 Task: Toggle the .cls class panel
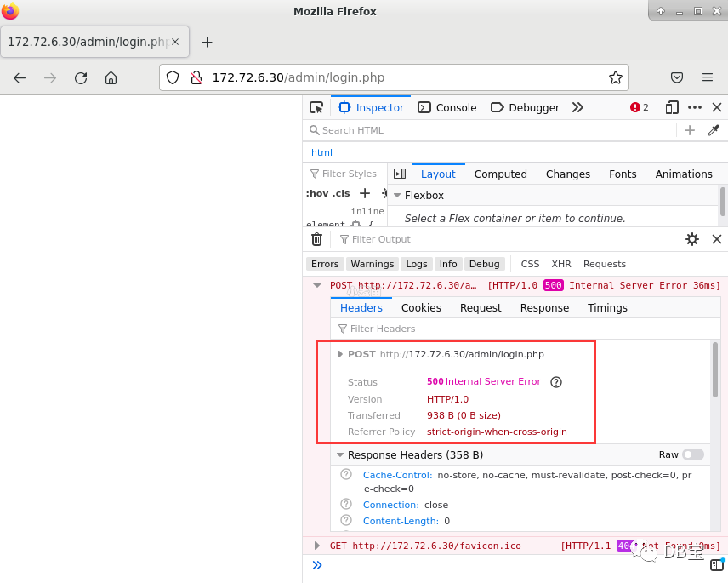point(341,193)
